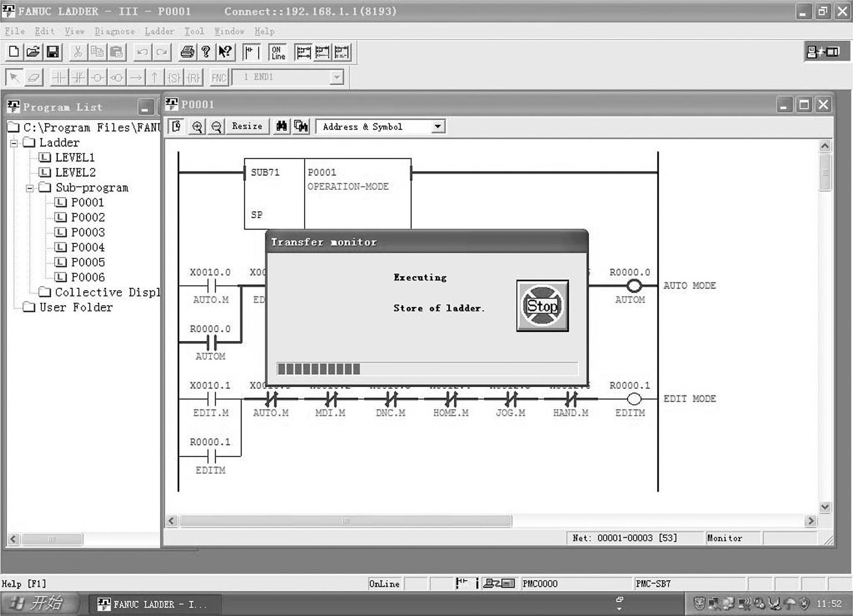Screen dimensions: 853x616
Task: Click the Paste clipboard icon
Action: (116, 52)
